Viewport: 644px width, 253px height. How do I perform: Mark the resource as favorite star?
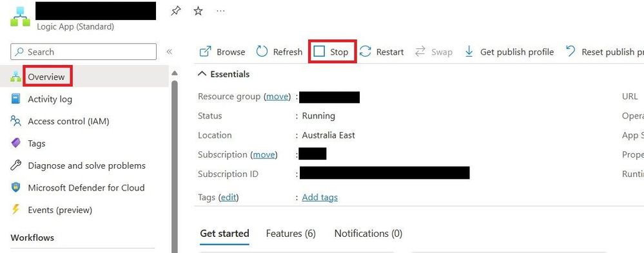199,11
